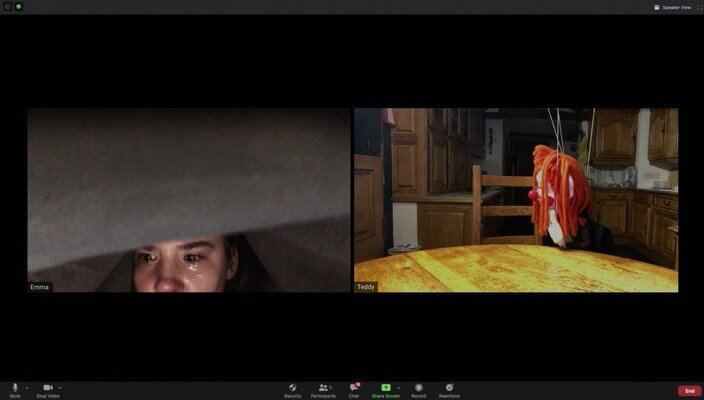
Task: Click the Teddy name label
Action: [365, 287]
